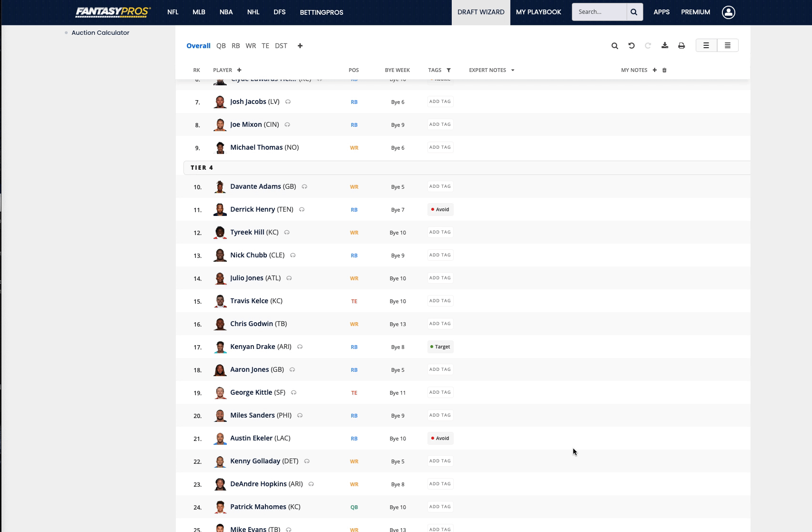Play Kenny Golladay audio note icon

[307, 461]
